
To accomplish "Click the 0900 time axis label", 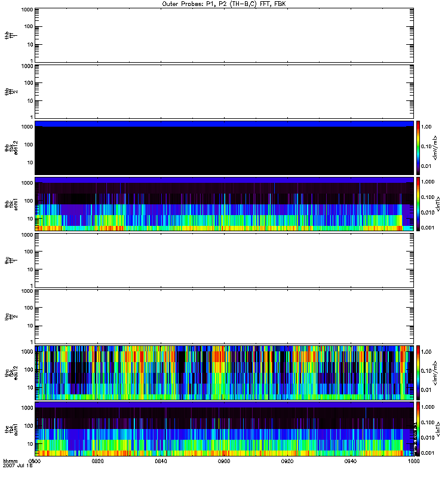I will (x=224, y=461).
